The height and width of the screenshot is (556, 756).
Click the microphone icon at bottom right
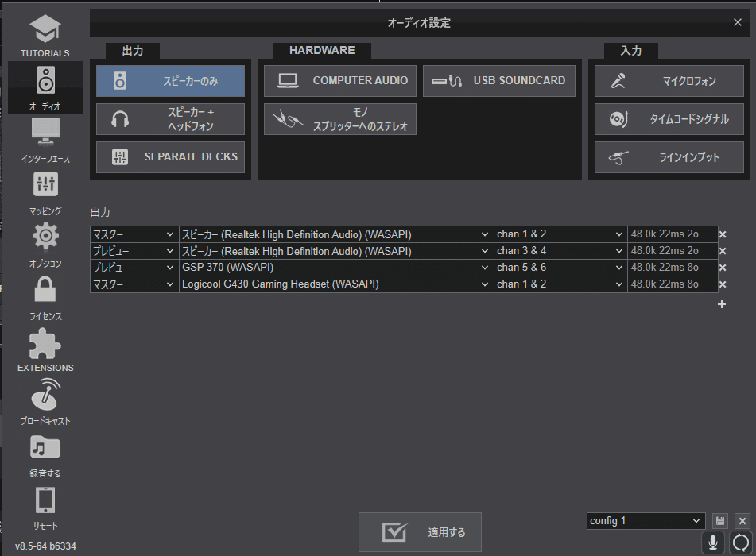point(712,542)
